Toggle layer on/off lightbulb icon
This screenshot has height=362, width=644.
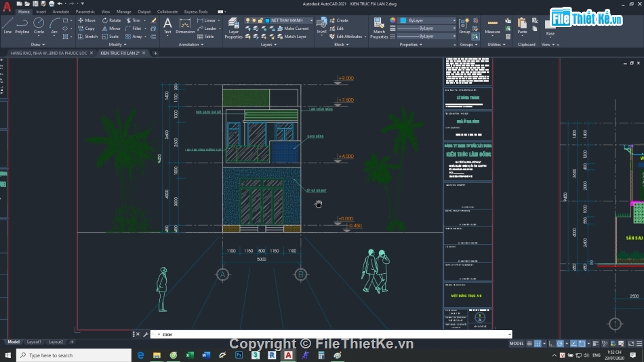247,20
